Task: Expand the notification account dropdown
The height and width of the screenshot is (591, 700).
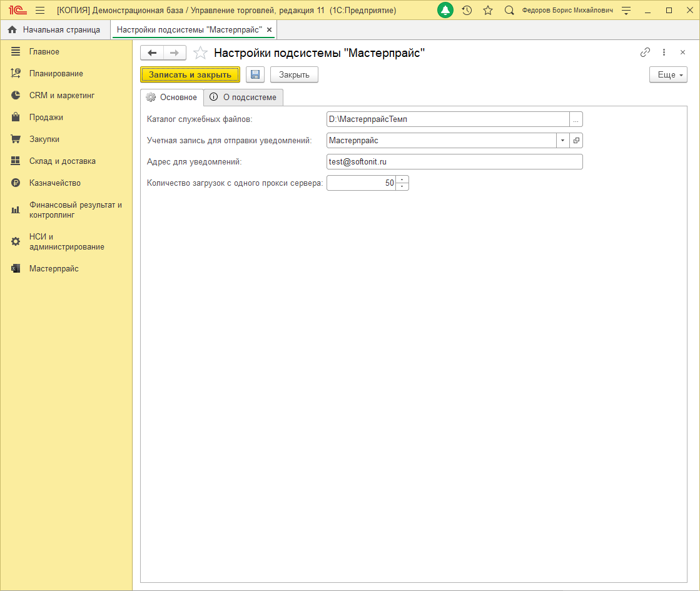Action: tap(562, 141)
